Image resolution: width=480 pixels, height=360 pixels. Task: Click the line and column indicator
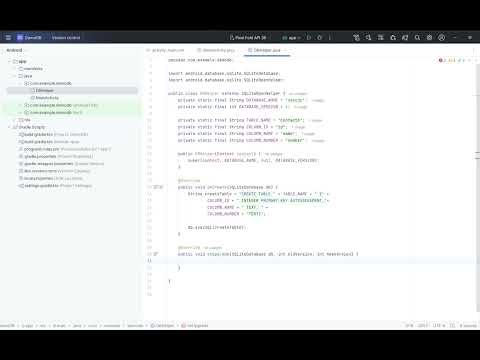pos(409,325)
